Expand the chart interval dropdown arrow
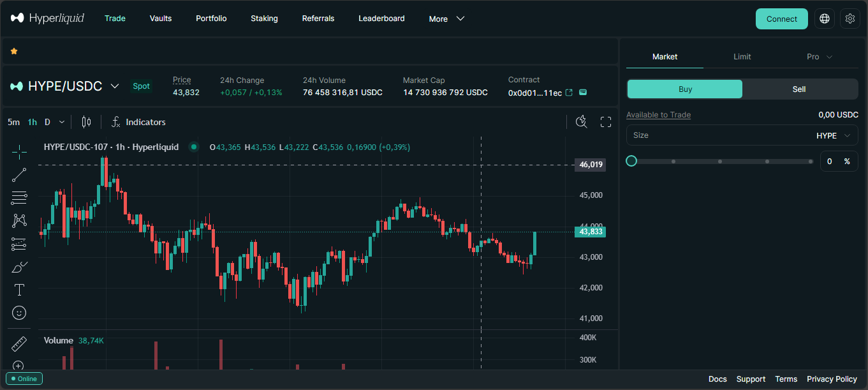868x390 pixels. (62, 122)
